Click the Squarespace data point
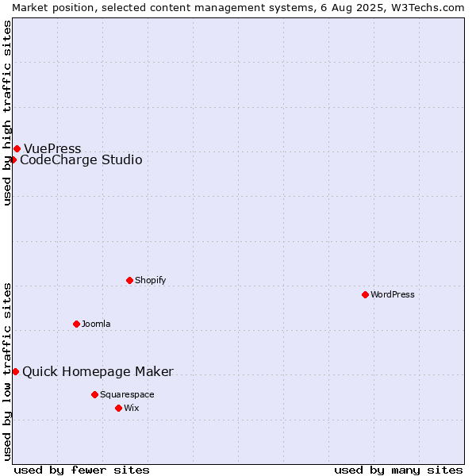This screenshot has width=476, height=476. [94, 394]
